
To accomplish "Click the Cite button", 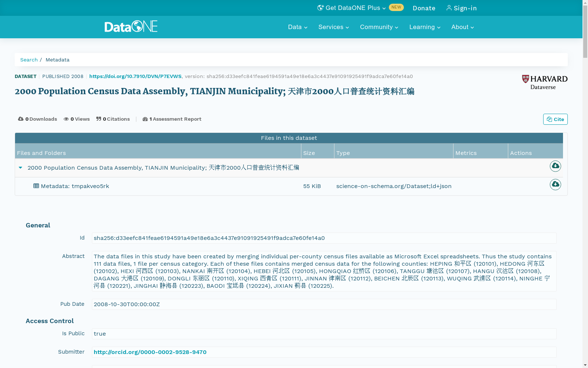I will [x=555, y=119].
